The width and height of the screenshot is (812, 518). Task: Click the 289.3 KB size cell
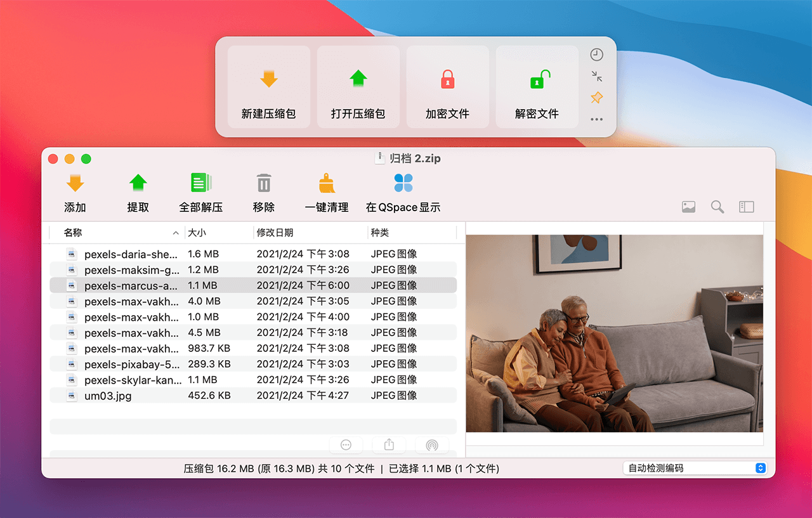tap(209, 364)
